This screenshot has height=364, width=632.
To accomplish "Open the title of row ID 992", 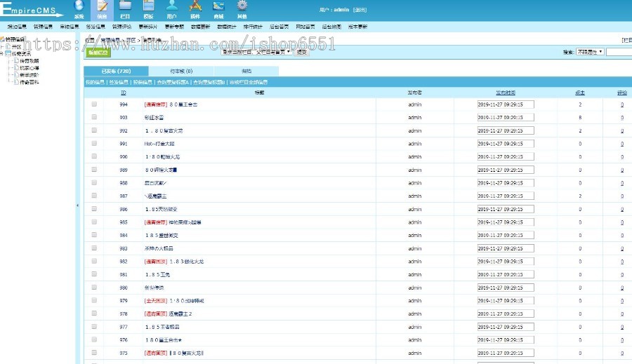I will point(164,131).
